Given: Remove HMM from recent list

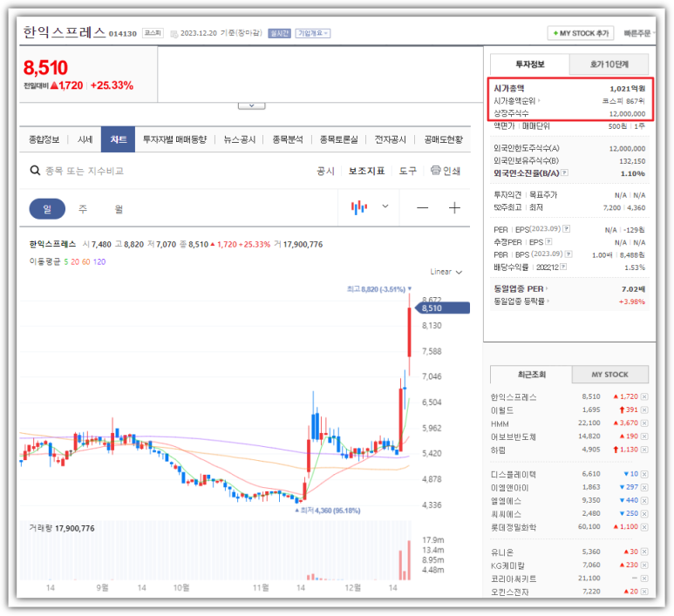Looking at the screenshot, I should click(x=644, y=423).
